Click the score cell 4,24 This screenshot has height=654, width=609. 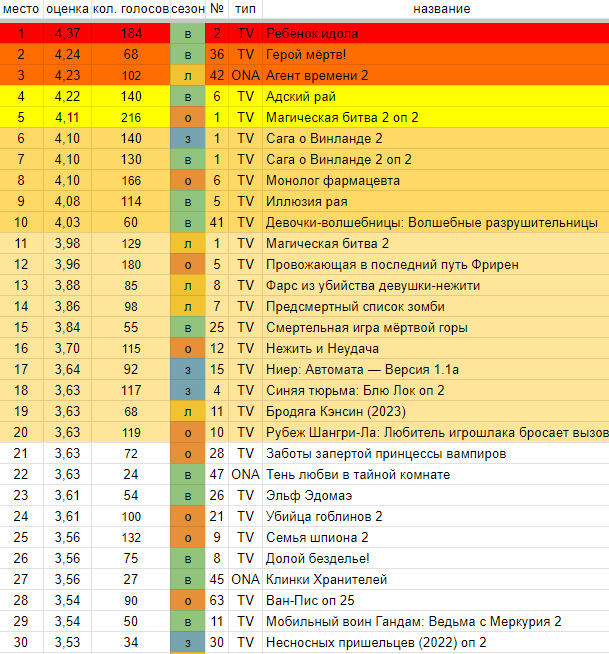[67, 54]
